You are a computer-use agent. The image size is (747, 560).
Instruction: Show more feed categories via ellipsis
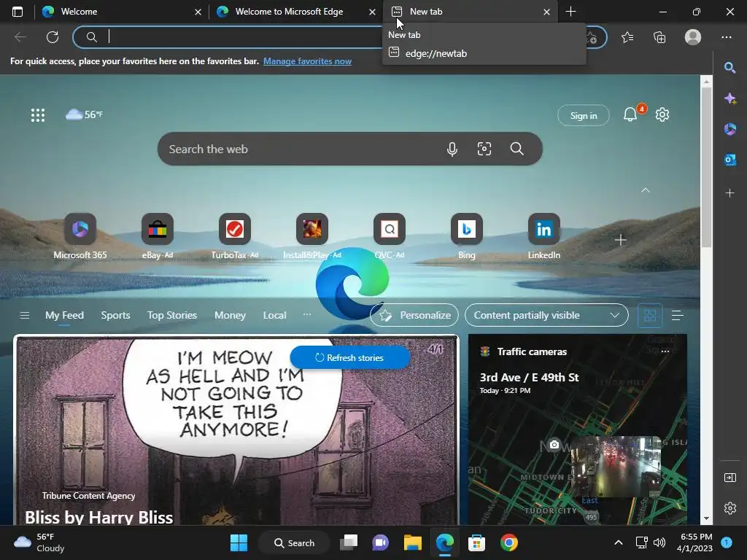tap(307, 314)
